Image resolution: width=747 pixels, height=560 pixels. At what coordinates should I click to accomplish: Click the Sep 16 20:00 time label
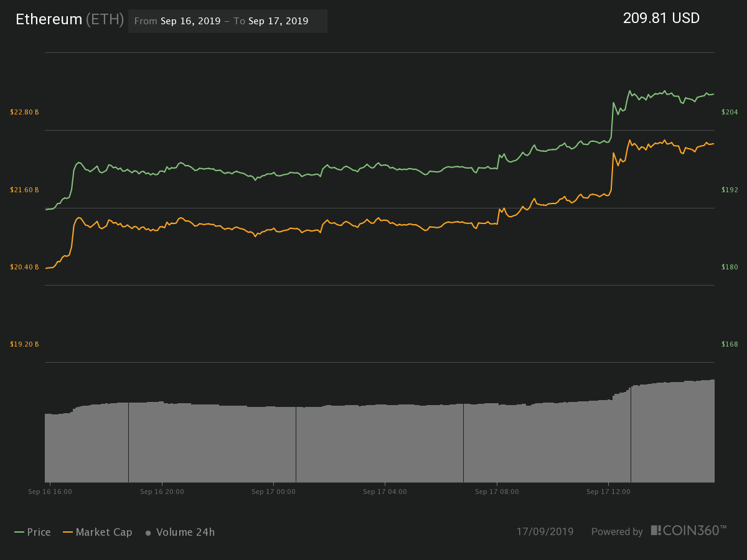click(x=162, y=492)
